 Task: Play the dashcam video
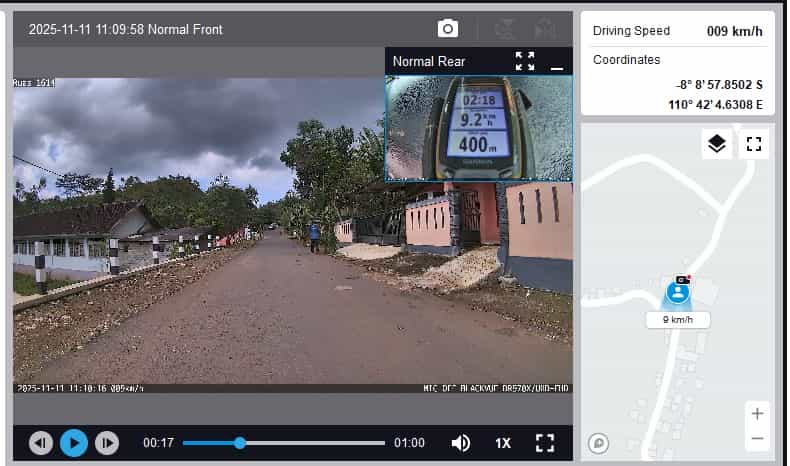click(74, 442)
